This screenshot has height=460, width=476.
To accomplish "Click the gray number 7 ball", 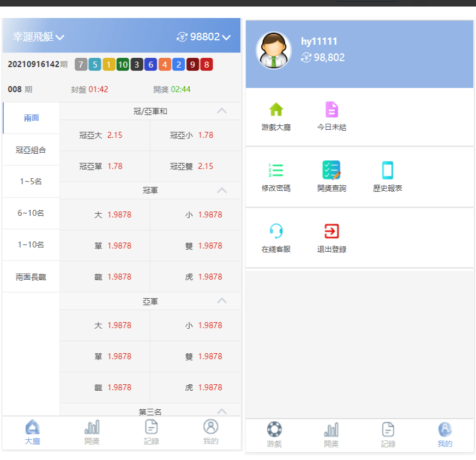I will pyautogui.click(x=81, y=64).
